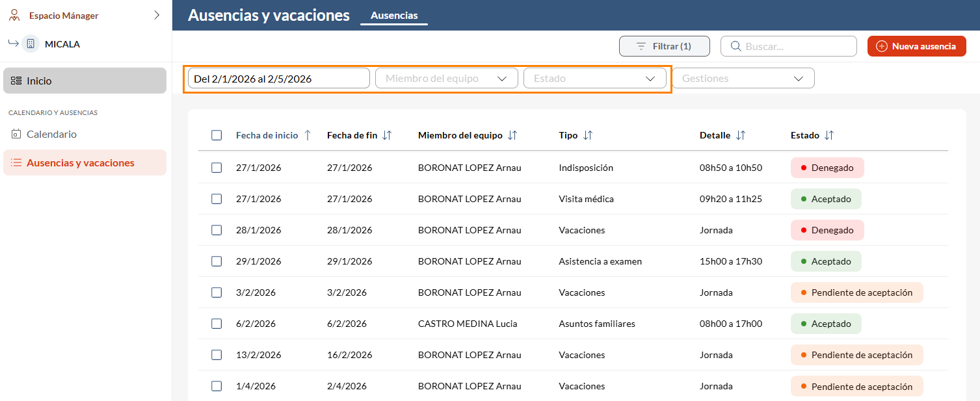
Task: Click the MICALA building icon
Action: click(x=31, y=44)
